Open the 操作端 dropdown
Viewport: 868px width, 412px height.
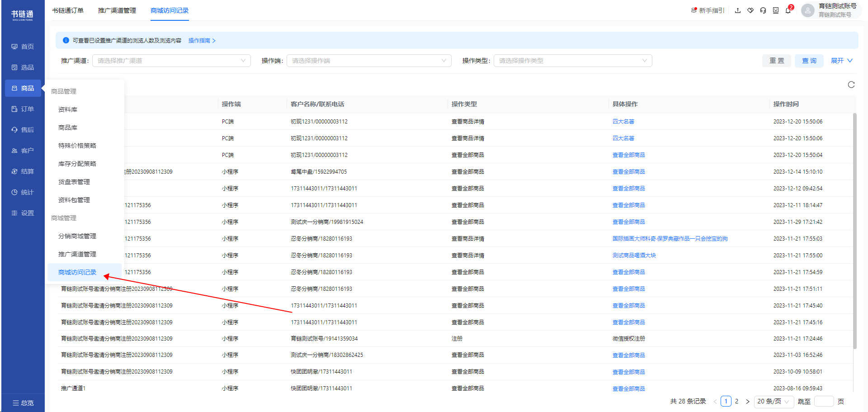click(369, 61)
